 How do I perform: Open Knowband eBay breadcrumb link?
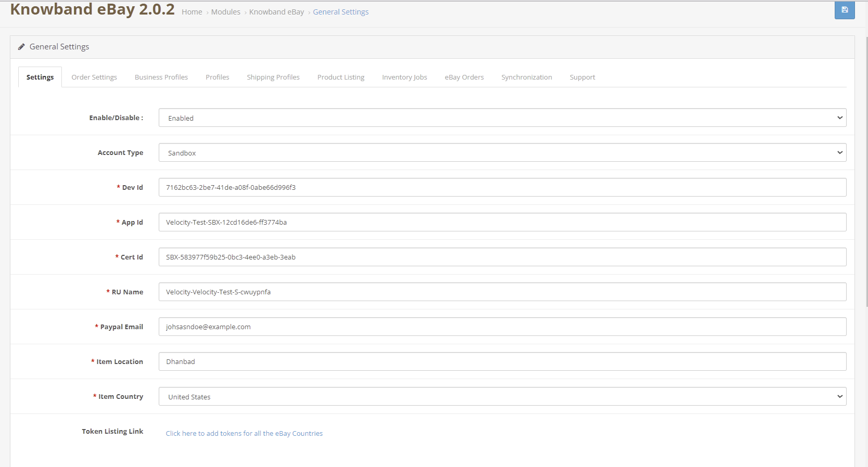click(276, 12)
